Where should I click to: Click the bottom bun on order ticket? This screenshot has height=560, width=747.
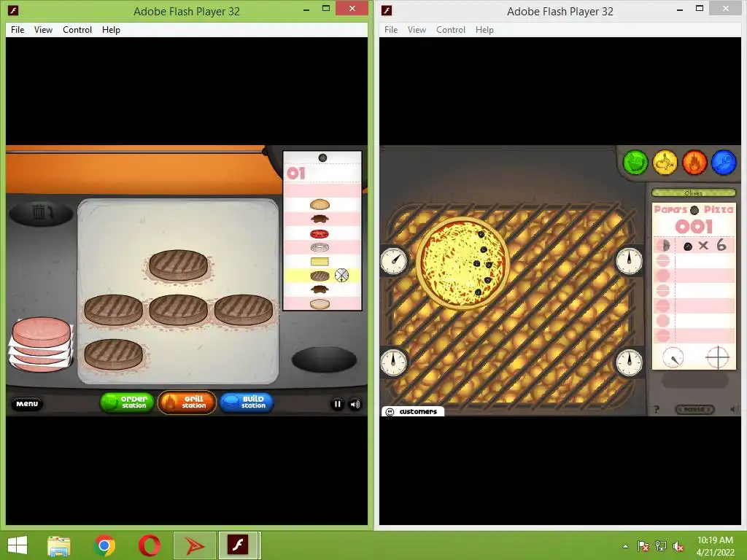pos(320,304)
